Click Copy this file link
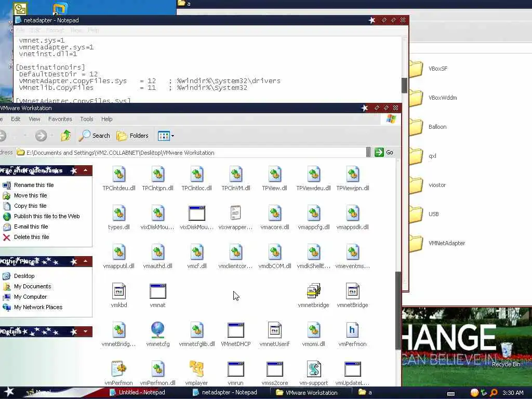The image size is (532, 399). pyautogui.click(x=30, y=206)
